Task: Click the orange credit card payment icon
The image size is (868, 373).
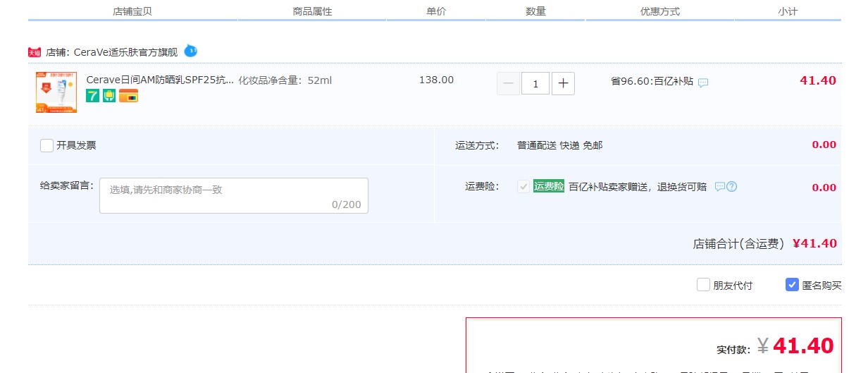Action: [x=128, y=96]
